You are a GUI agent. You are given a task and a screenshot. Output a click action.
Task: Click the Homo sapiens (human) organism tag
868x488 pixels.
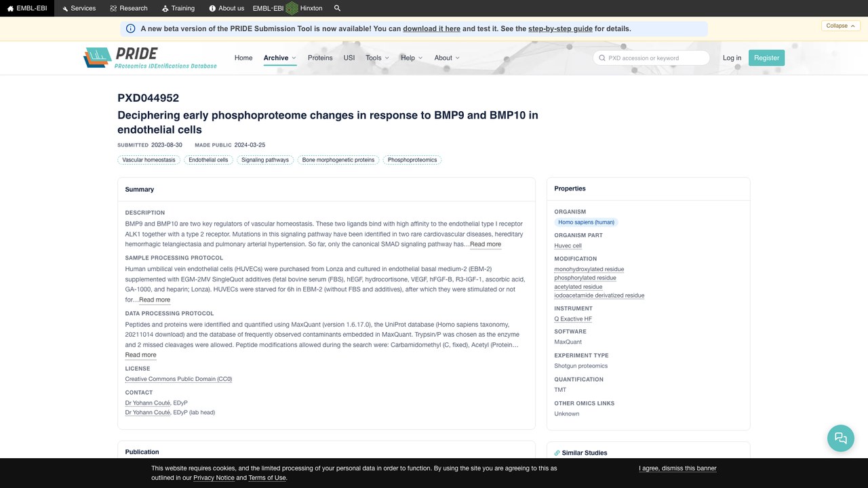(586, 222)
